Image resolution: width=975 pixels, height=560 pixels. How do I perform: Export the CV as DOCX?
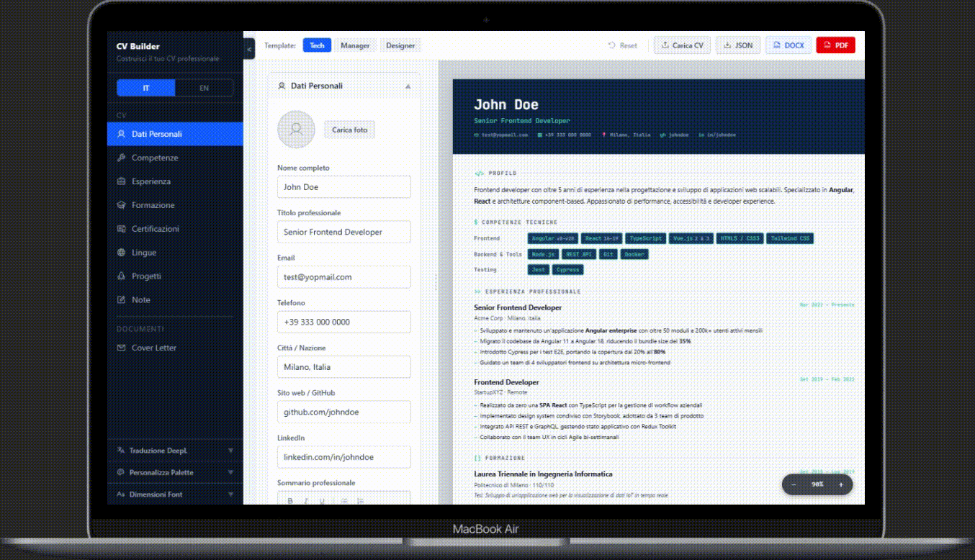(788, 45)
